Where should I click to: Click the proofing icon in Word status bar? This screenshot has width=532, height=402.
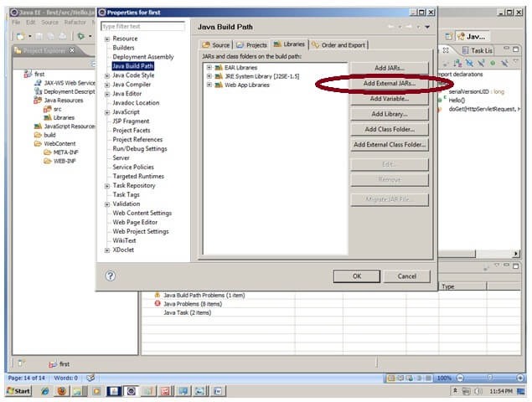coord(90,378)
